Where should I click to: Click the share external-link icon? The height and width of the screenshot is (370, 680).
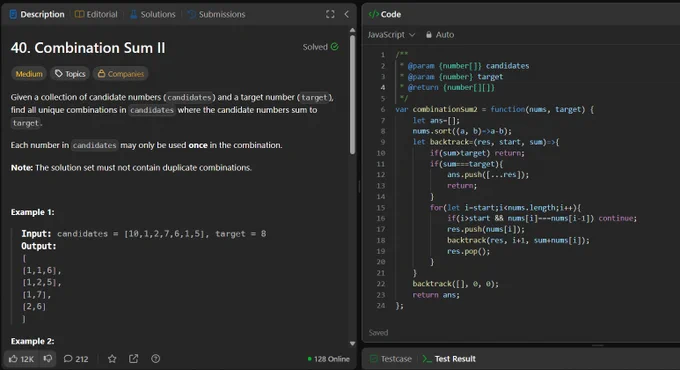[134, 359]
